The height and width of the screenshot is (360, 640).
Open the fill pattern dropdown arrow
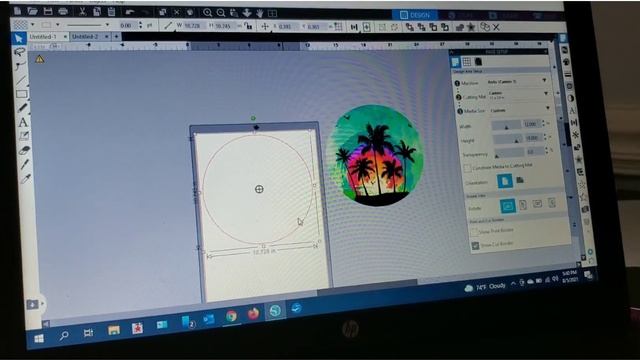coord(33,24)
